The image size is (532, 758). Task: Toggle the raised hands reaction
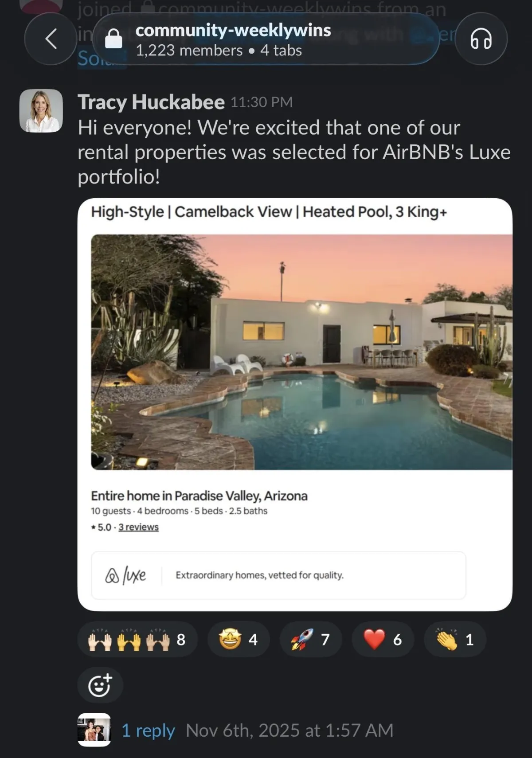(x=137, y=639)
